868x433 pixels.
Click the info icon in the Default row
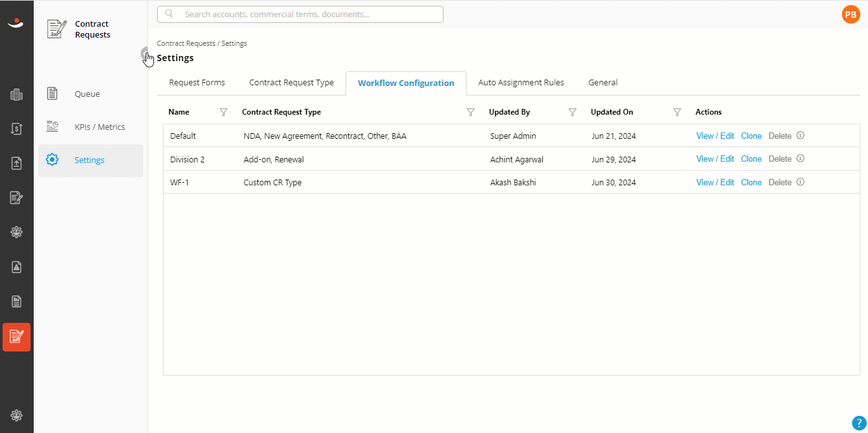(x=801, y=136)
